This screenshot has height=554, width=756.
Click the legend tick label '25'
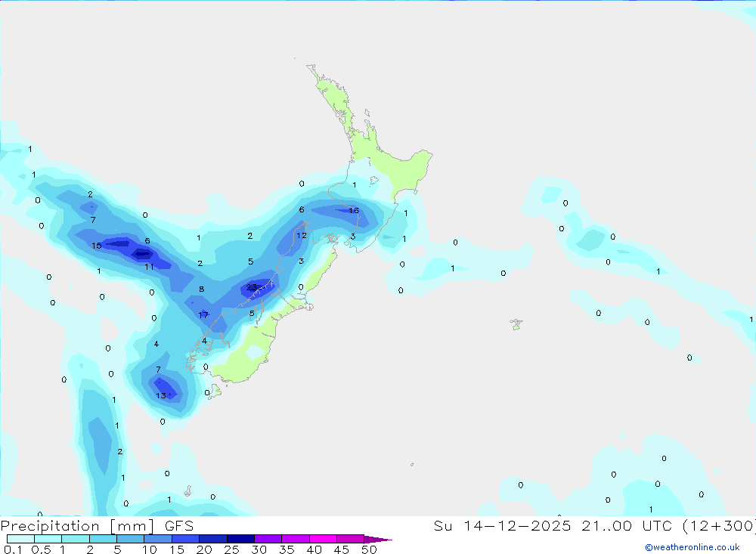tap(231, 549)
